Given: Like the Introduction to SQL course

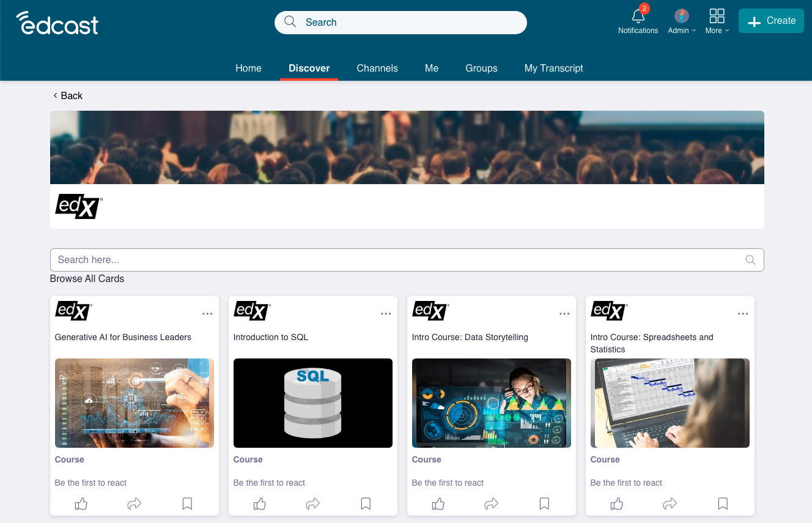Looking at the screenshot, I should click(x=259, y=503).
